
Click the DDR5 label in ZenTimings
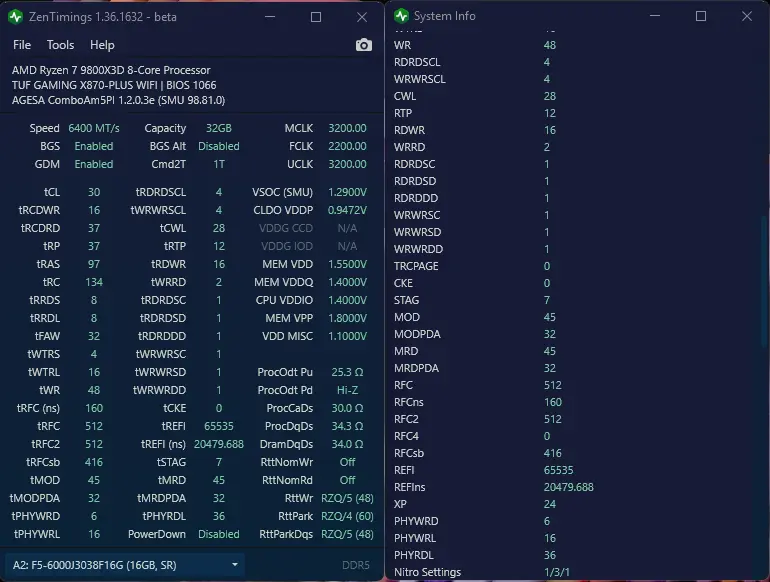click(356, 565)
